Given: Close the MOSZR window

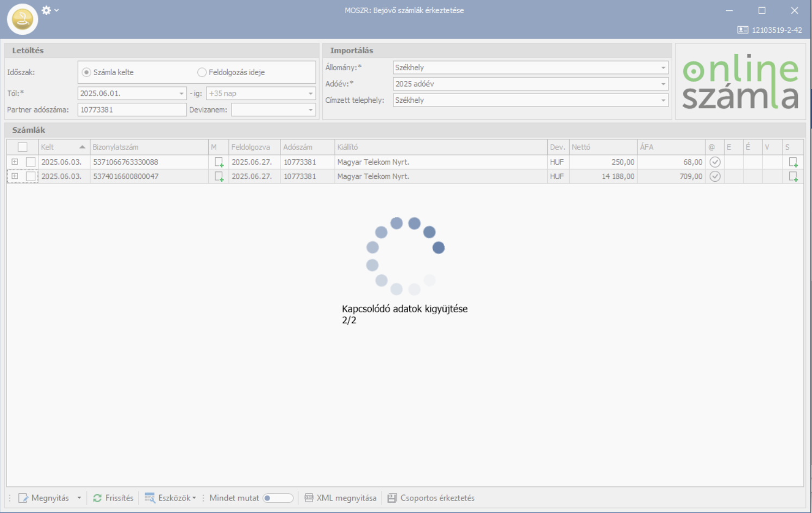Looking at the screenshot, I should pos(794,10).
